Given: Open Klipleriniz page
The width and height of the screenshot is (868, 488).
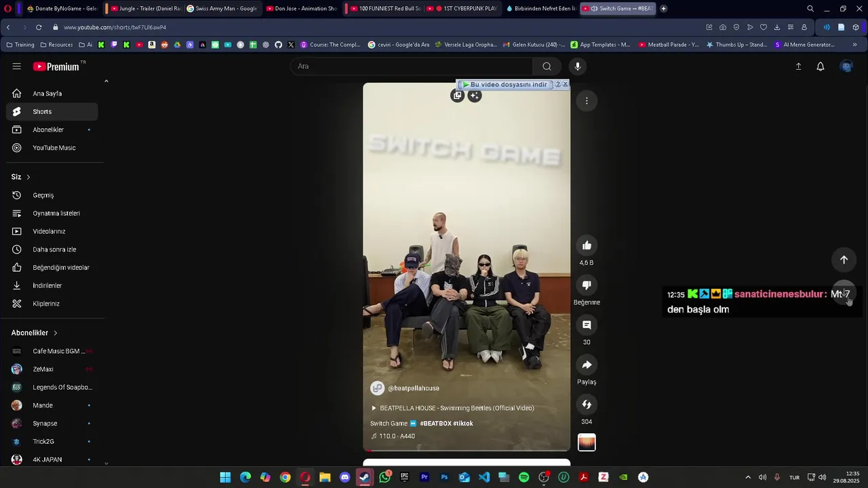Looking at the screenshot, I should tap(52, 304).
